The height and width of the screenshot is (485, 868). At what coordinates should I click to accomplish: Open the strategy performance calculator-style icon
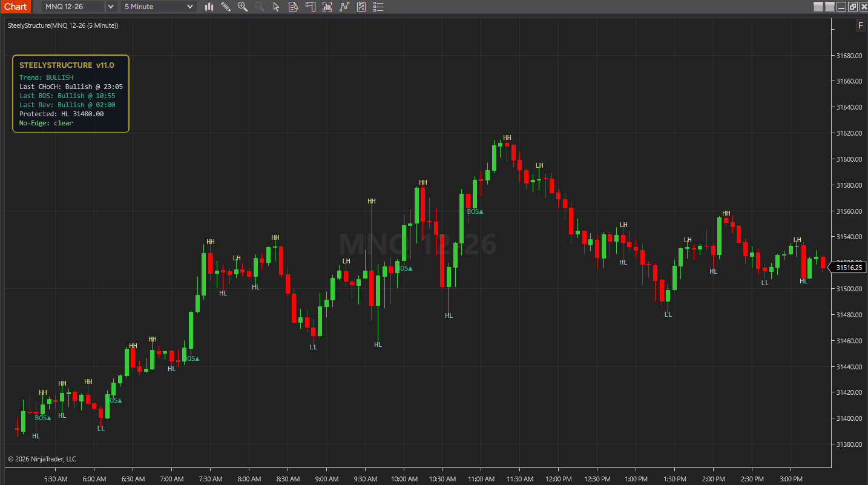tap(361, 7)
